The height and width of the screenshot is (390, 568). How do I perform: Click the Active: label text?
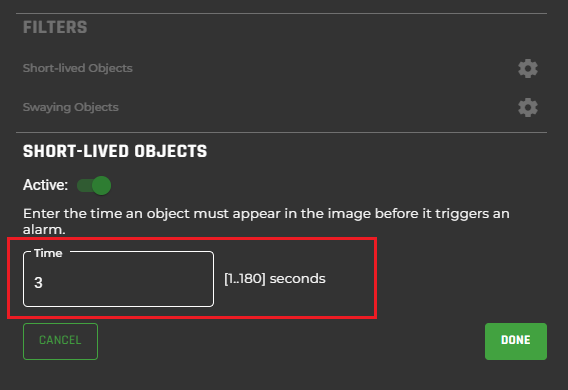[45, 185]
